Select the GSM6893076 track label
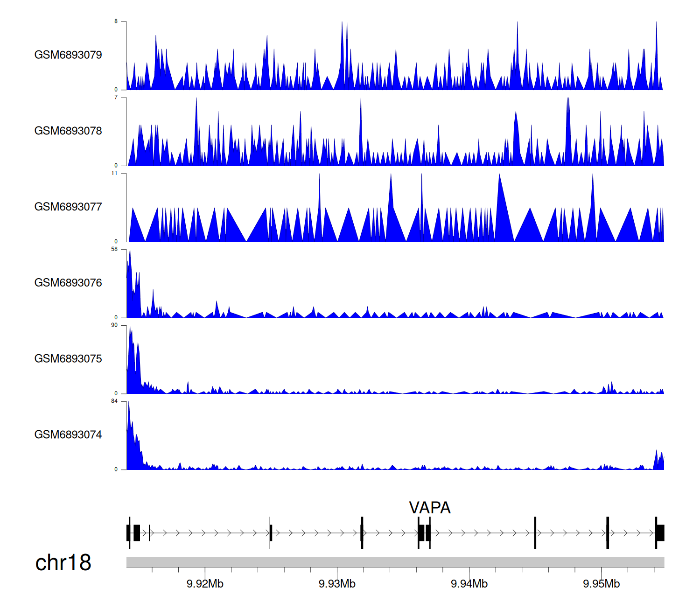 click(x=68, y=283)
